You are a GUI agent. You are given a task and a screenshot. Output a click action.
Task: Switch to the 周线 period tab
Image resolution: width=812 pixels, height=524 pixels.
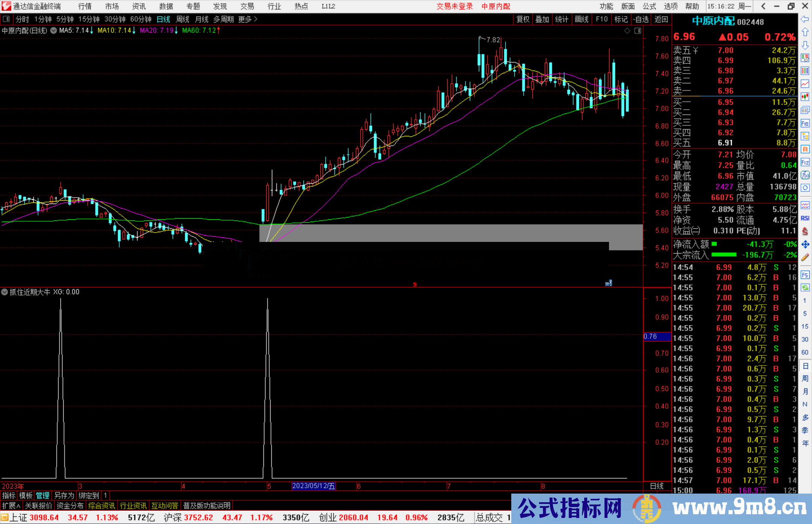(183, 19)
